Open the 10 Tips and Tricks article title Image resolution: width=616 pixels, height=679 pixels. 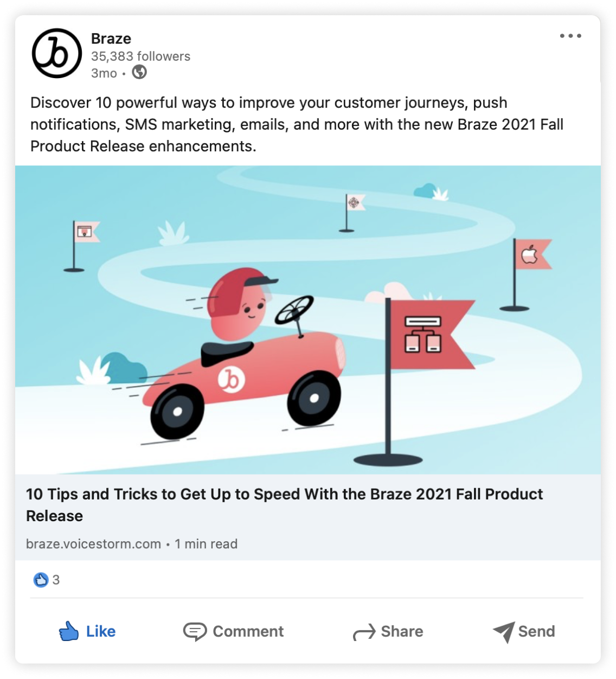(284, 505)
